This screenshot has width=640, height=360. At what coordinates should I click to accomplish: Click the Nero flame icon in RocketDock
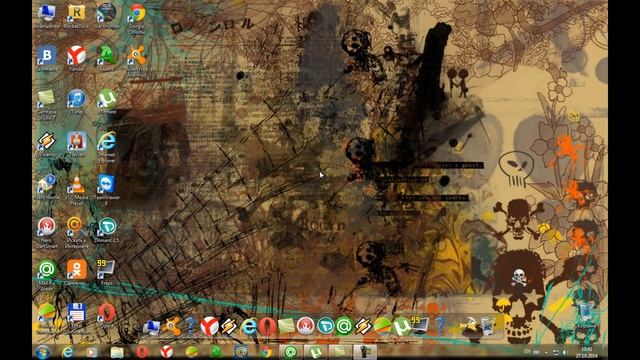(x=305, y=327)
